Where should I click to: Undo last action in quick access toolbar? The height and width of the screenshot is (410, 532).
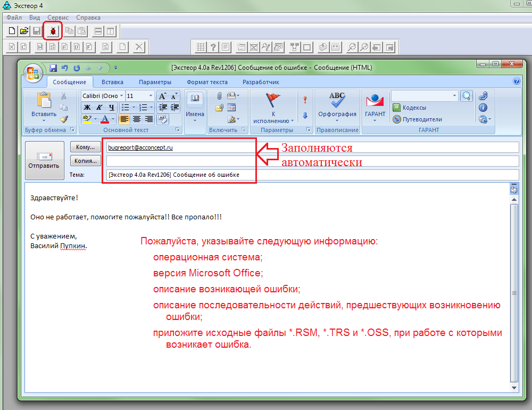(64, 68)
